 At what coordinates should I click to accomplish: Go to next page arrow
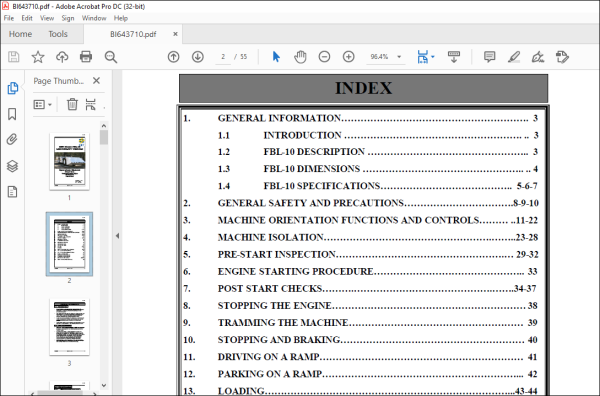[x=197, y=57]
